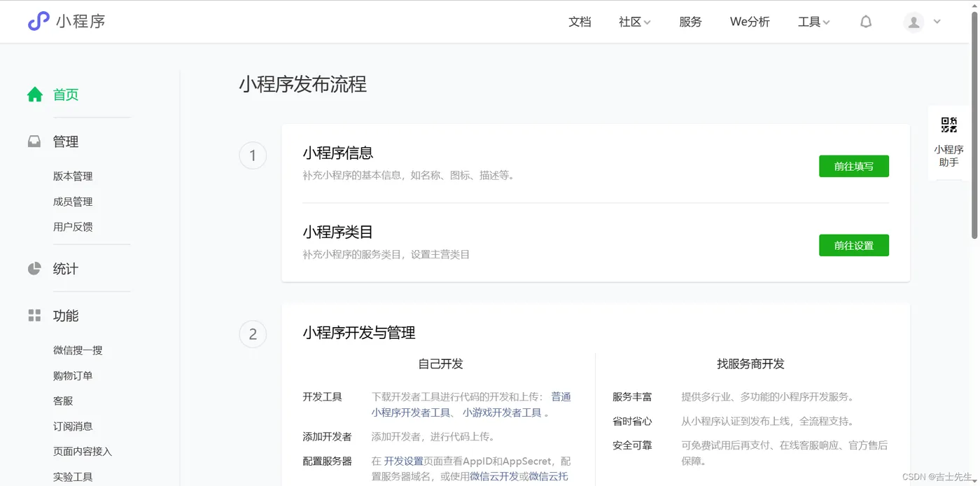980x486 pixels.
Task: Click the 小程序信息 heading
Action: [x=338, y=153]
